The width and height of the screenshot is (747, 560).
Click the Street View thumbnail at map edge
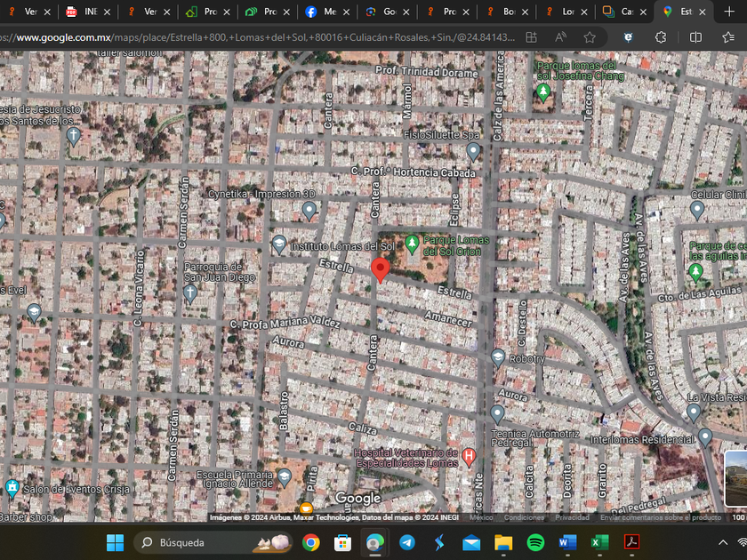coord(736,478)
